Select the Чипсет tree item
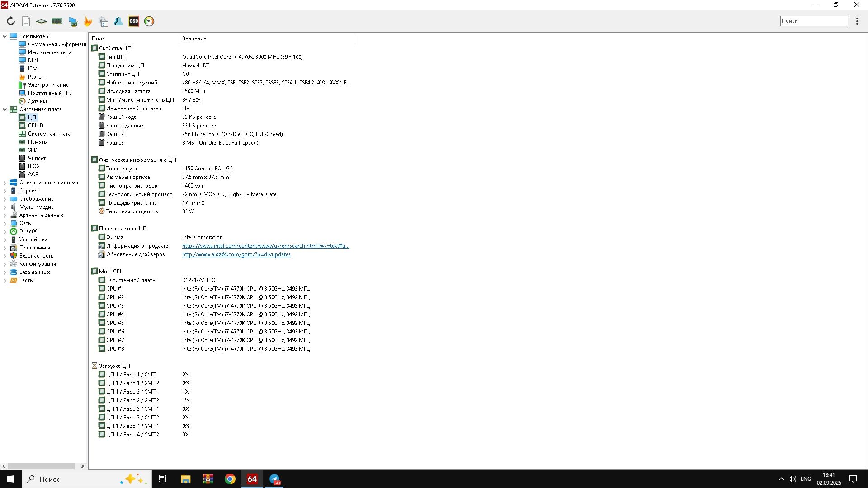 point(32,158)
